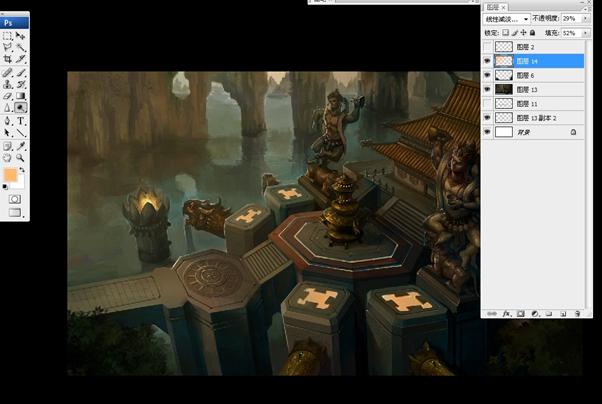Toggle lock position
The image size is (602, 404).
coord(524,33)
